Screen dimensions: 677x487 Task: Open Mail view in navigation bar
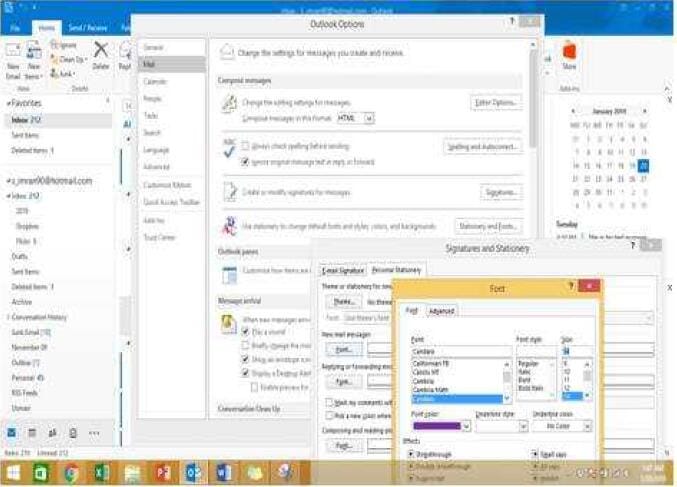tap(12, 432)
